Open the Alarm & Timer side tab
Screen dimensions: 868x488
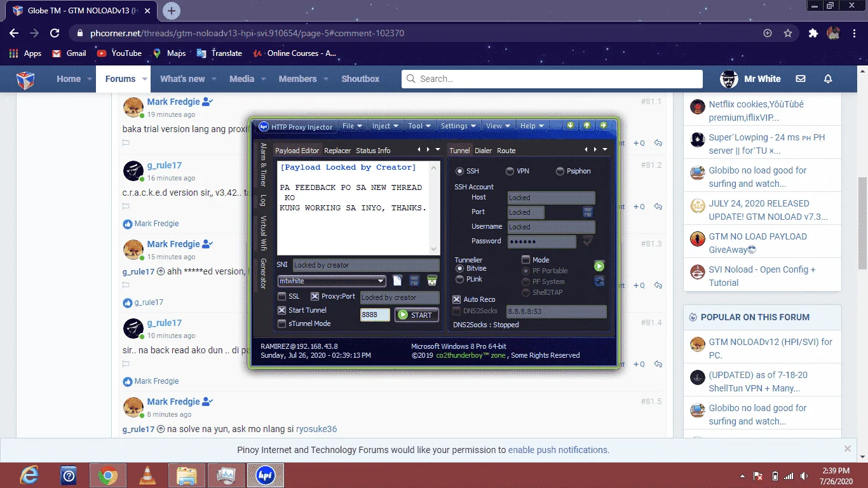263,165
